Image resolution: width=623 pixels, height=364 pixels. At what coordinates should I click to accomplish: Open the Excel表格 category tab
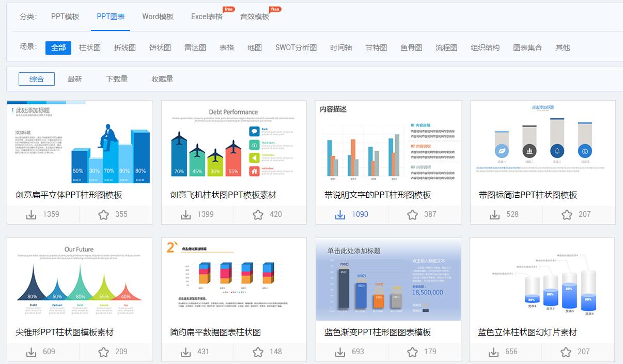206,17
